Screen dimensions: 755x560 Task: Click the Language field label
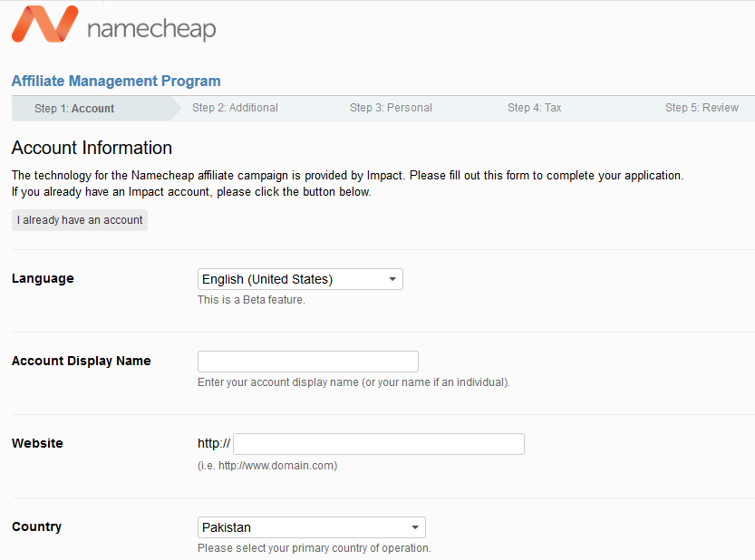pyautogui.click(x=43, y=278)
